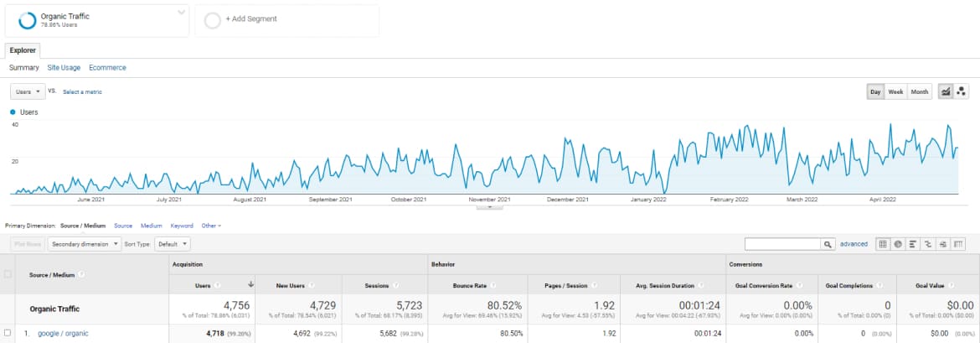The image size is (980, 343).
Task: Click the google / organic source link
Action: pyautogui.click(x=64, y=333)
